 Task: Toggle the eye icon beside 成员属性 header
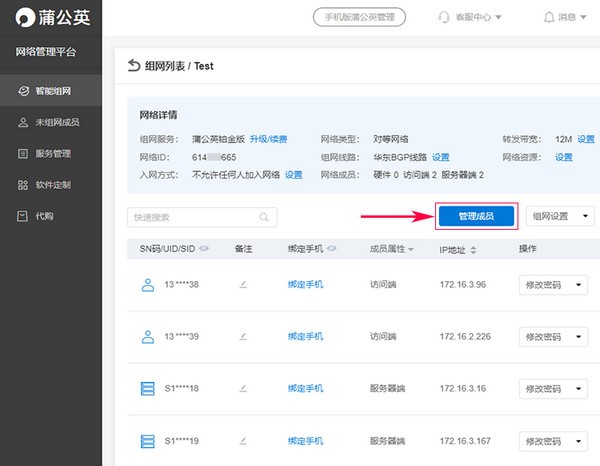pos(413,248)
